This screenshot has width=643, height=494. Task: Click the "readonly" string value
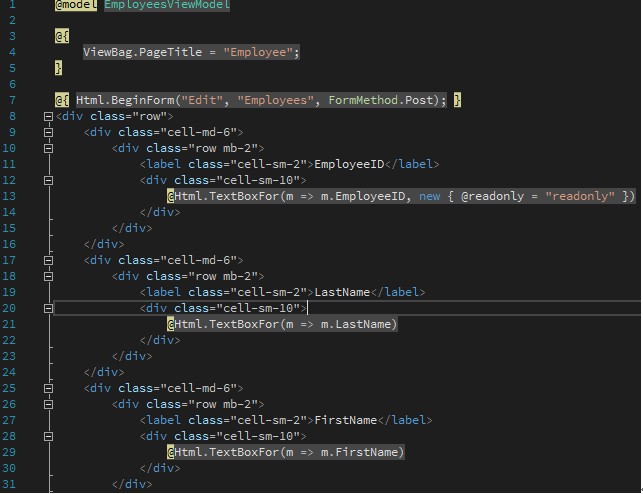[x=580, y=196]
